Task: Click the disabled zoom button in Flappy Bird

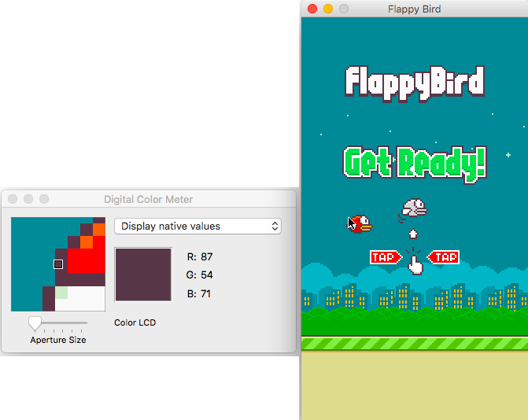Action: (x=344, y=9)
